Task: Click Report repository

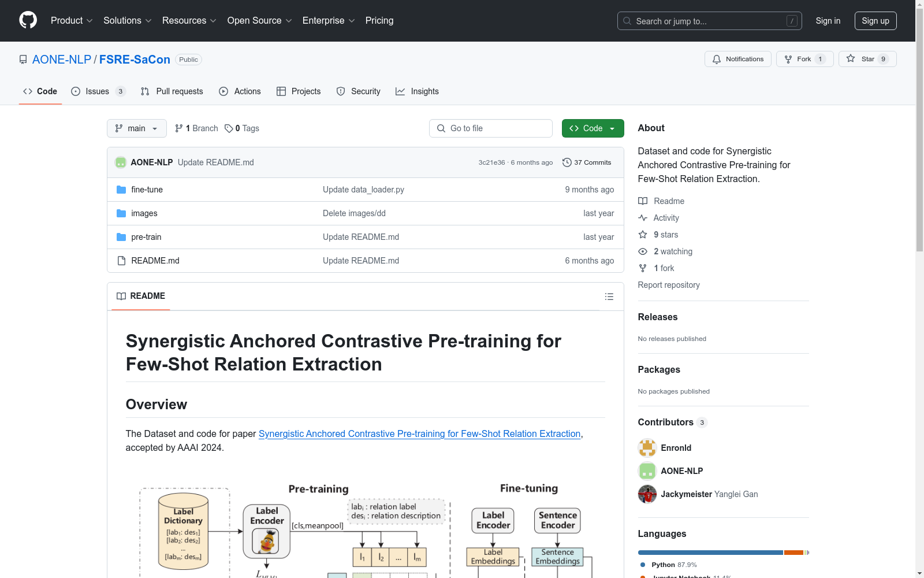Action: (x=669, y=285)
